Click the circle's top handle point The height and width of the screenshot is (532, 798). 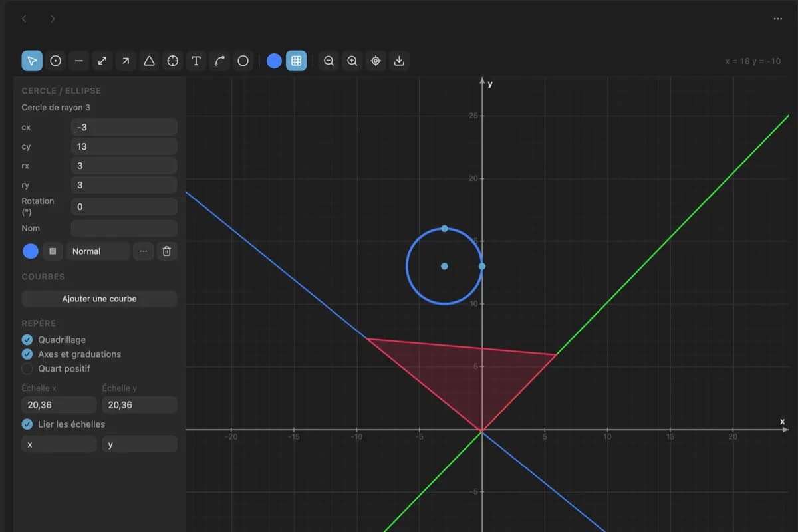pos(444,229)
